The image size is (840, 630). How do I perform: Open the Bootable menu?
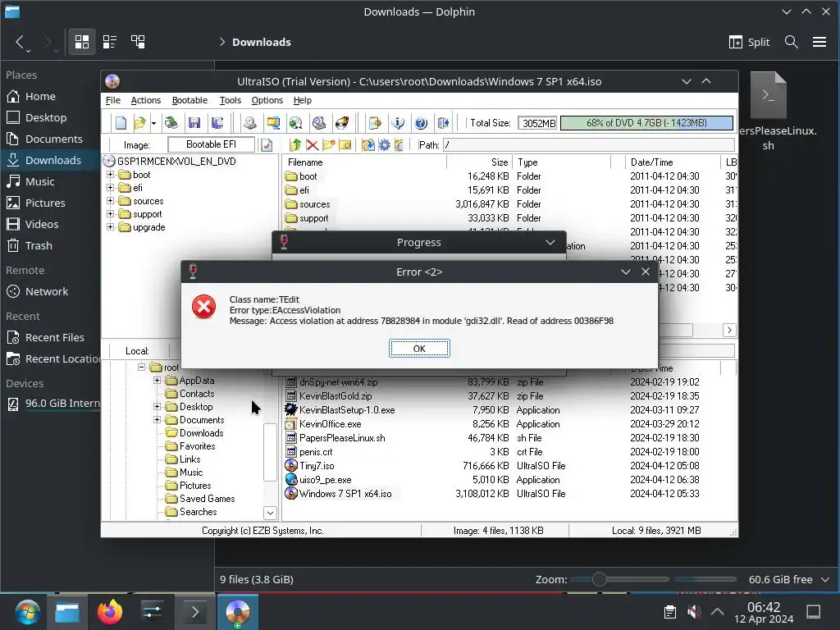(x=189, y=100)
